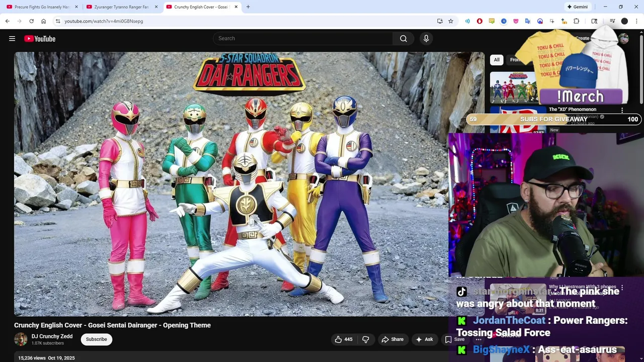Open the Dairanger suggested video thumbnail

tap(513, 87)
